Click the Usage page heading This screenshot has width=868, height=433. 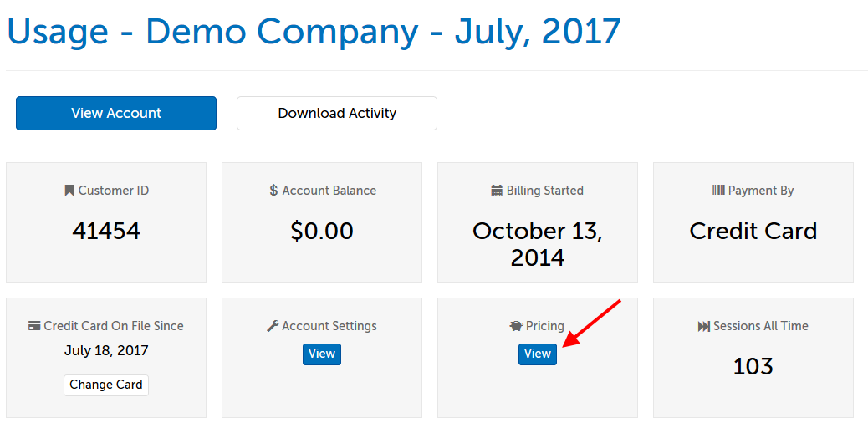(x=314, y=32)
